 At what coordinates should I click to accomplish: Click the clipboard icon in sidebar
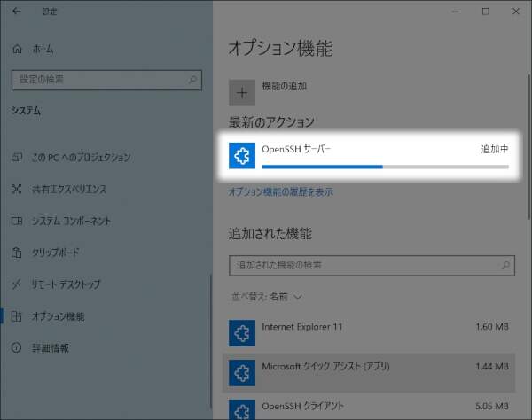(x=16, y=253)
